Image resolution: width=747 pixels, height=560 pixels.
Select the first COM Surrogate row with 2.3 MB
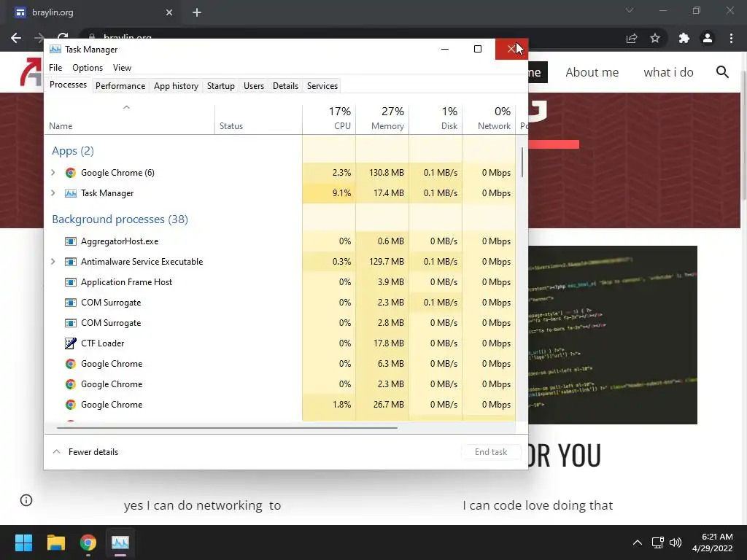280,303
